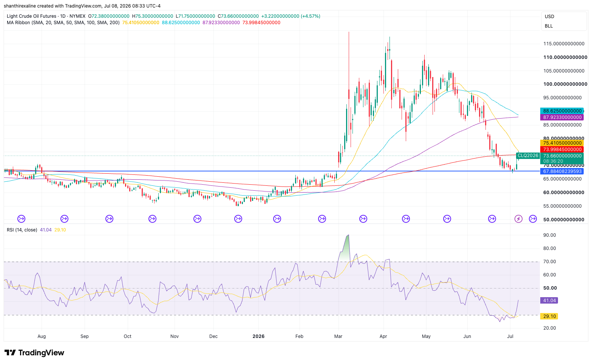Click the Light Crude Oil Futures legend title

click(x=31, y=16)
